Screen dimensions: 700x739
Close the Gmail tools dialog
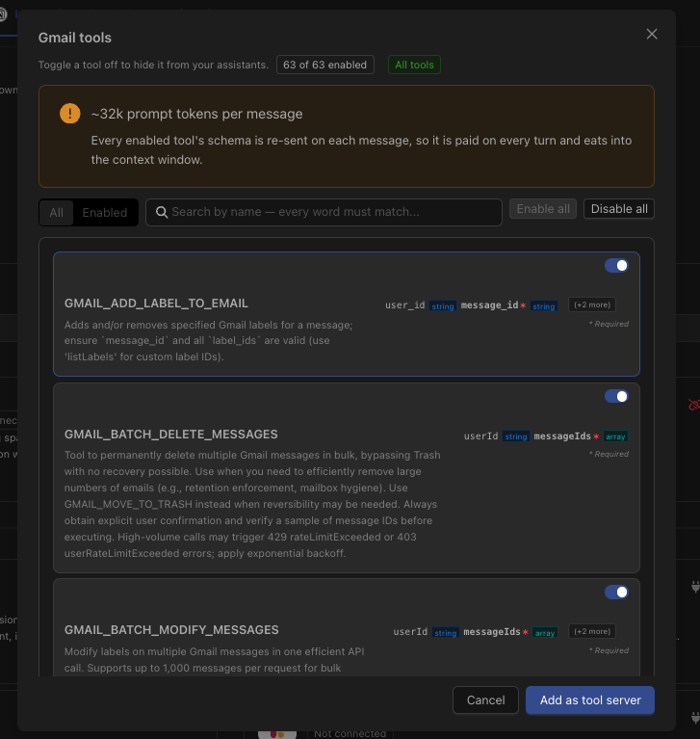tap(652, 34)
